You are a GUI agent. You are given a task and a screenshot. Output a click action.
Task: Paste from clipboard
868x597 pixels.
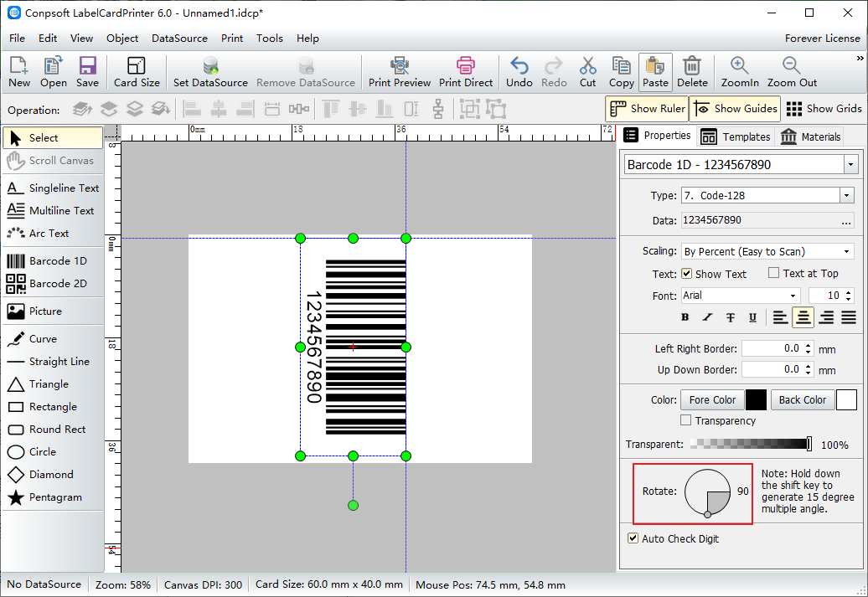pos(655,72)
